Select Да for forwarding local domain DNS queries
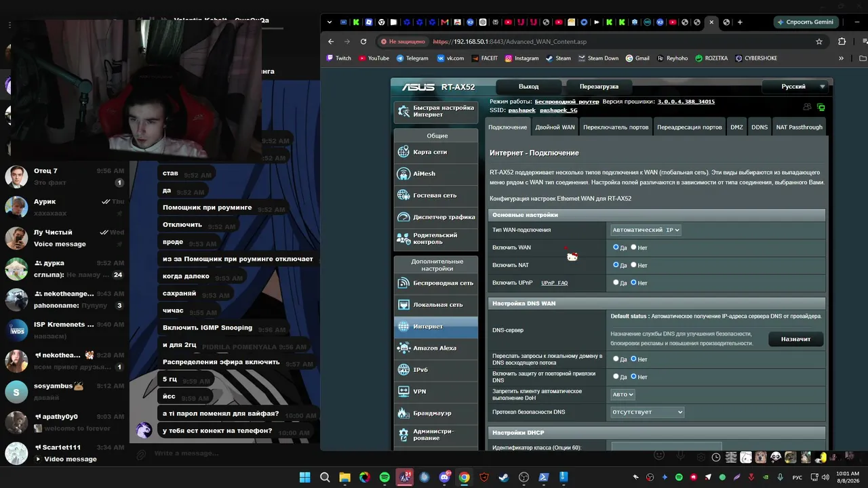Viewport: 868px width, 488px height. click(x=616, y=359)
